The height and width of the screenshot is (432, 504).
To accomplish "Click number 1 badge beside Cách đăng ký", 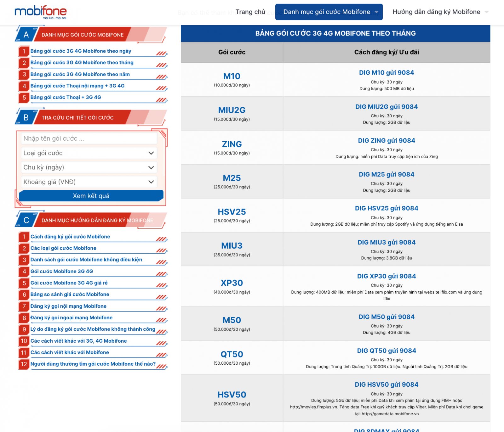I will click(24, 237).
